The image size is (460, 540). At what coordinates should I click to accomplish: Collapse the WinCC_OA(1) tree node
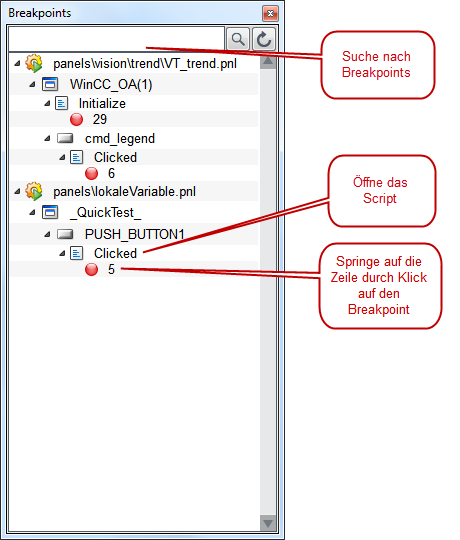coord(32,84)
